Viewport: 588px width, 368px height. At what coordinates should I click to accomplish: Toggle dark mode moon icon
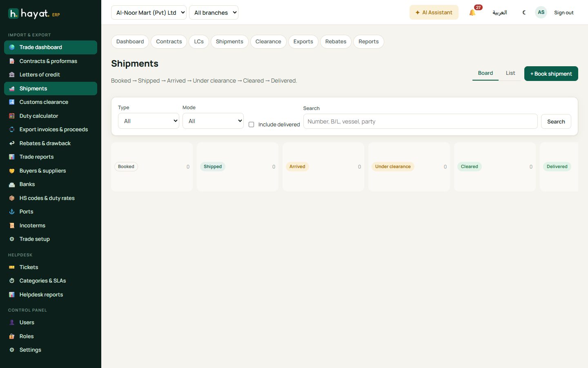[x=524, y=13]
